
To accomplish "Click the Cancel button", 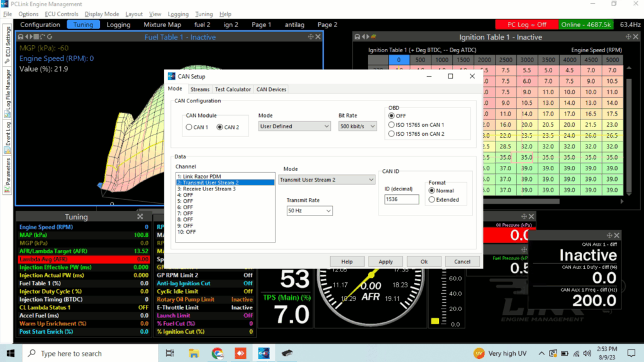I will tap(462, 261).
